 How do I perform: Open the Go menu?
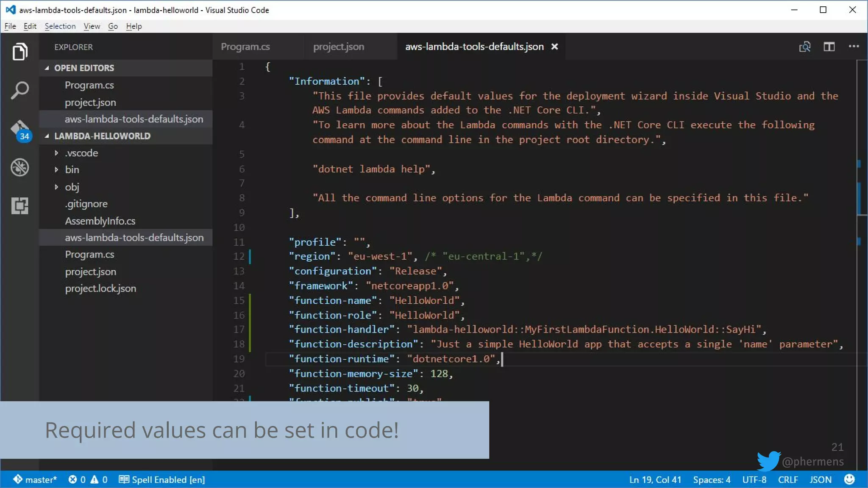pyautogui.click(x=113, y=26)
